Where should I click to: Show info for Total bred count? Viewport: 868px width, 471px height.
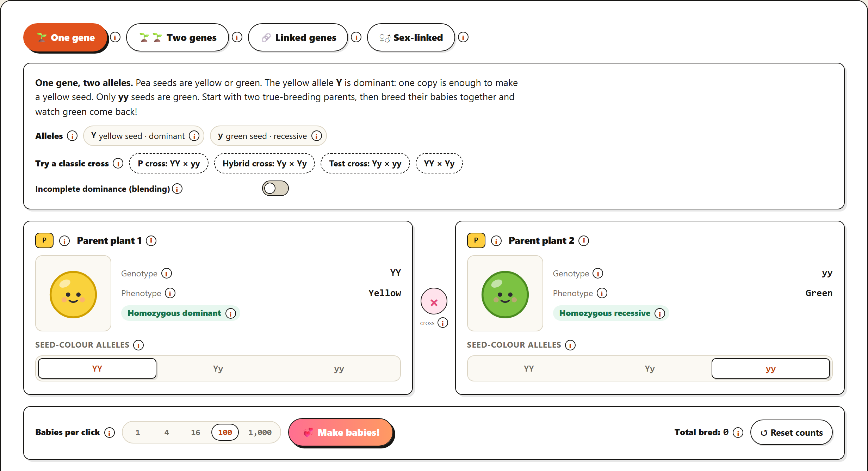click(x=738, y=433)
